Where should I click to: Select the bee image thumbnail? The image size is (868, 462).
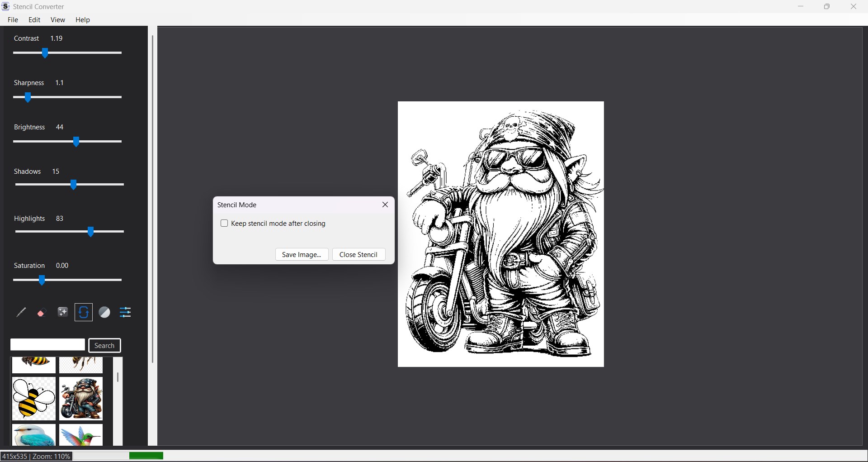coord(33,399)
